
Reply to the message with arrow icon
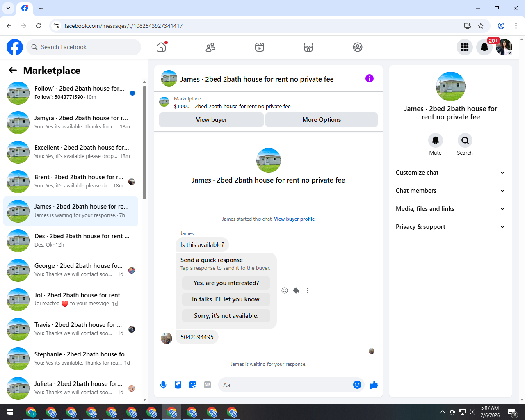click(296, 290)
